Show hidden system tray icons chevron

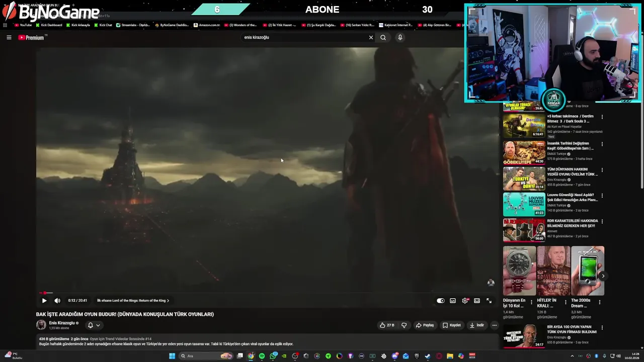[x=572, y=356]
